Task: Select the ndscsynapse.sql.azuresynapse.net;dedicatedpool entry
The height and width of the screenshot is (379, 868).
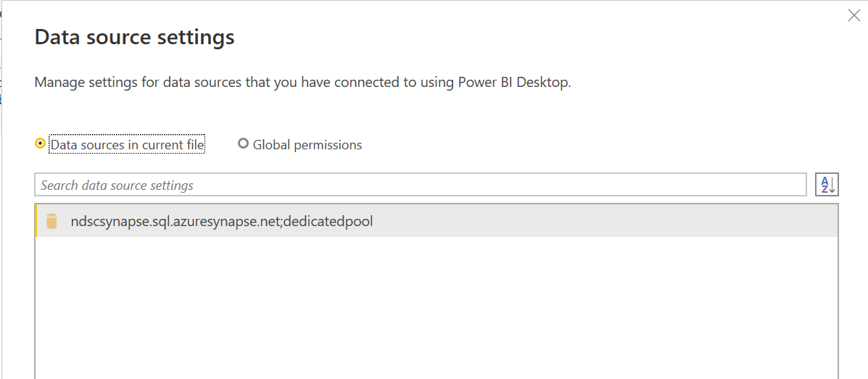Action: (x=437, y=221)
